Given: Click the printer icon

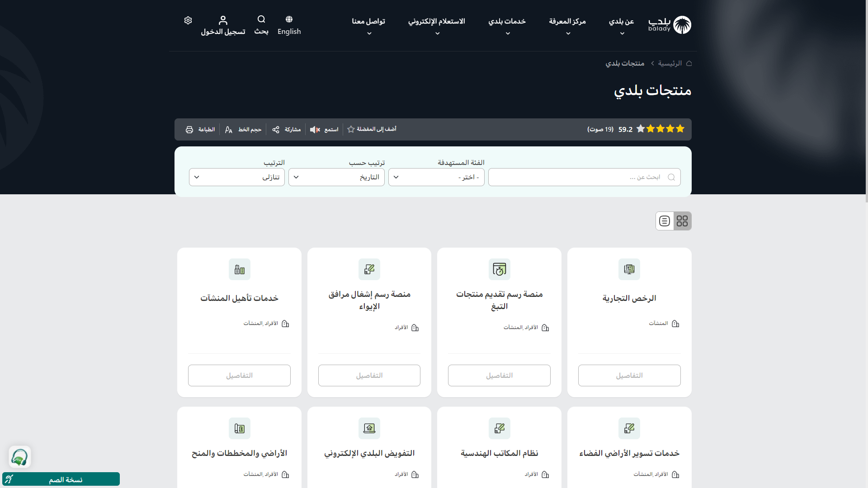Looking at the screenshot, I should click(x=189, y=130).
